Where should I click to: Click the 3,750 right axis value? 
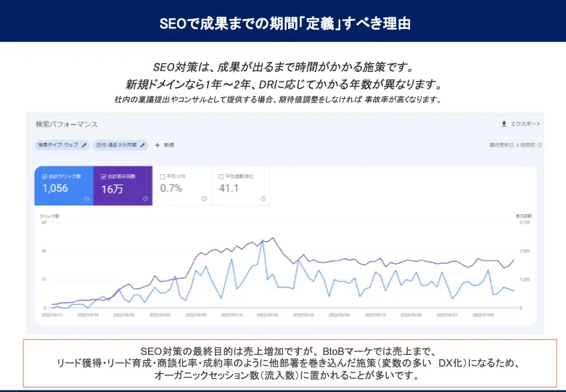[525, 222]
